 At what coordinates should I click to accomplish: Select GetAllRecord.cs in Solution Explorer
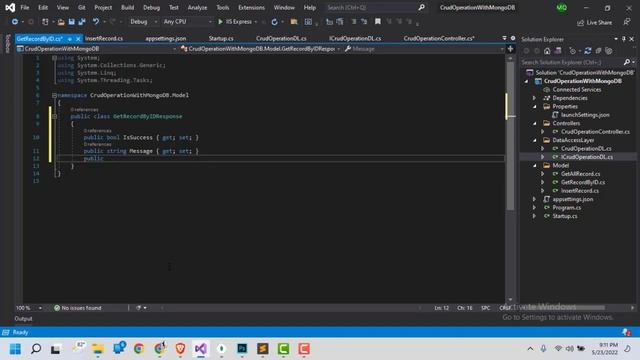pyautogui.click(x=580, y=174)
